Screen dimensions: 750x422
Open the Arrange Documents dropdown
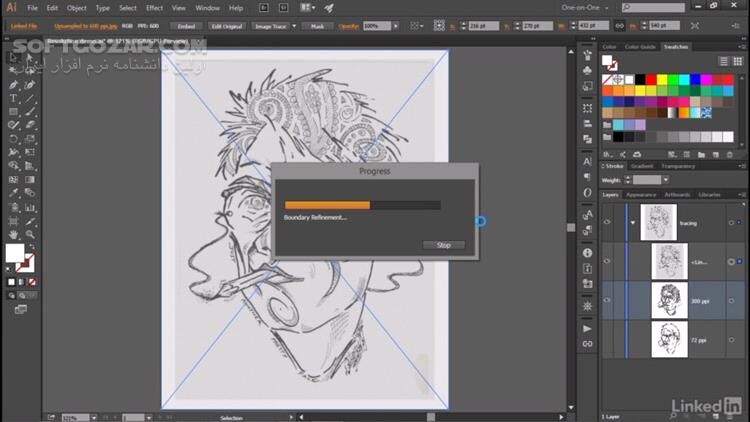click(x=308, y=8)
